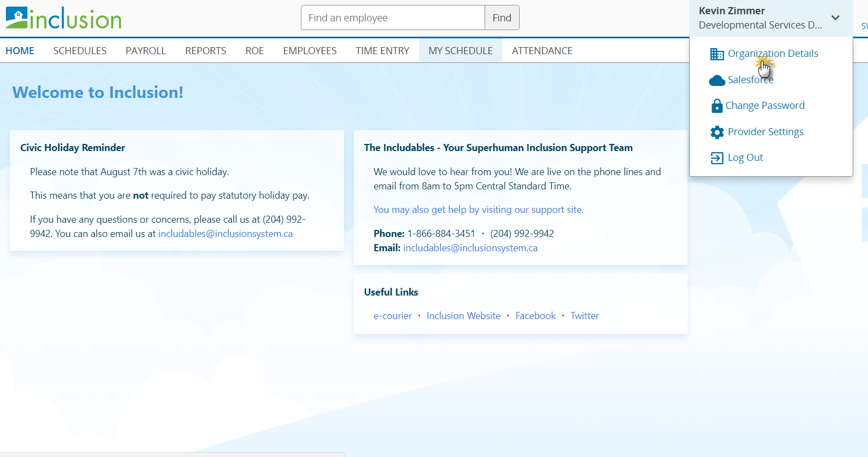This screenshot has width=868, height=457.
Task: Open the REPORTS tab
Action: click(206, 51)
